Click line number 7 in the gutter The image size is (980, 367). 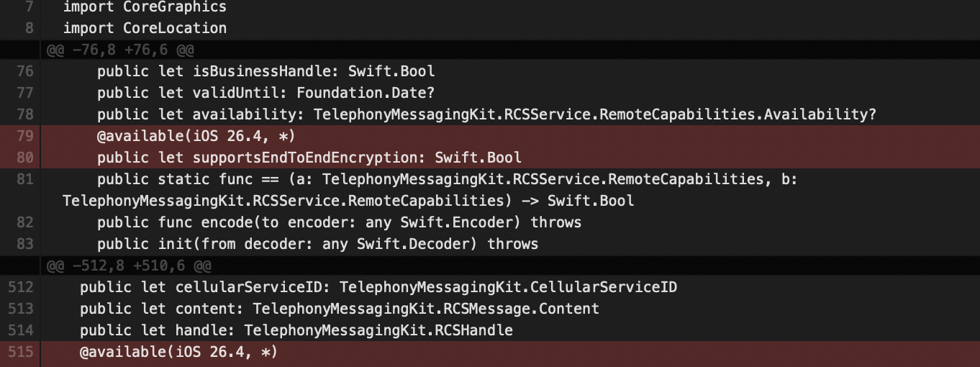29,7
